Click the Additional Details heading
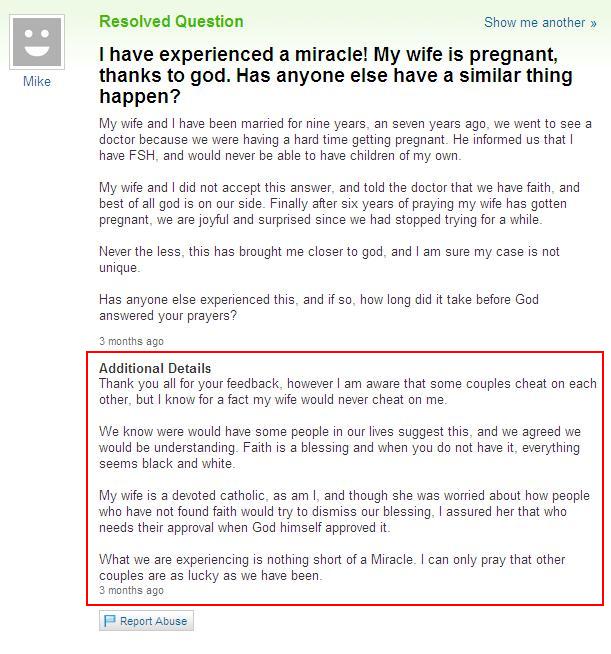Screen dimensions: 611x654 [x=155, y=368]
